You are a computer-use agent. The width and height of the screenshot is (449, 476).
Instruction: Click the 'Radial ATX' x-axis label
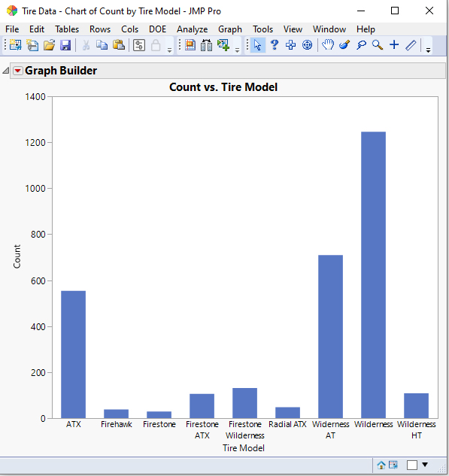[287, 424]
